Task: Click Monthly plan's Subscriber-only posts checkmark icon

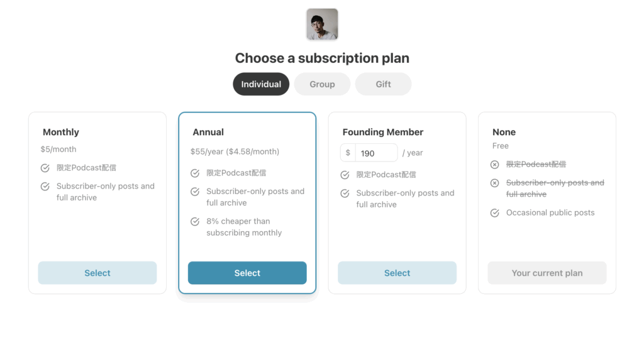Action: (x=45, y=187)
